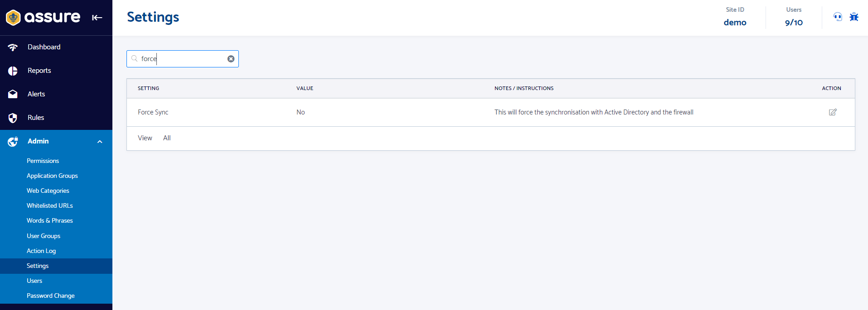Focus the settings search input

183,59
